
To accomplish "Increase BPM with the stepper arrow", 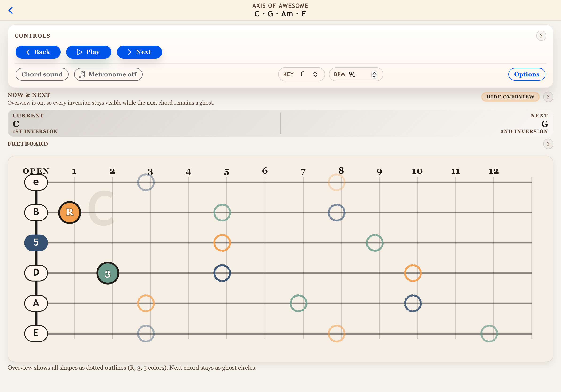I will click(x=374, y=73).
